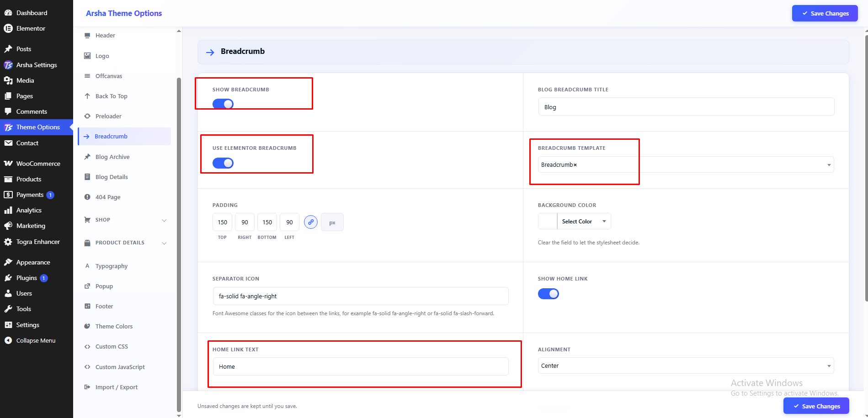Click the px padding unit button
This screenshot has height=418, width=868.
point(332,222)
